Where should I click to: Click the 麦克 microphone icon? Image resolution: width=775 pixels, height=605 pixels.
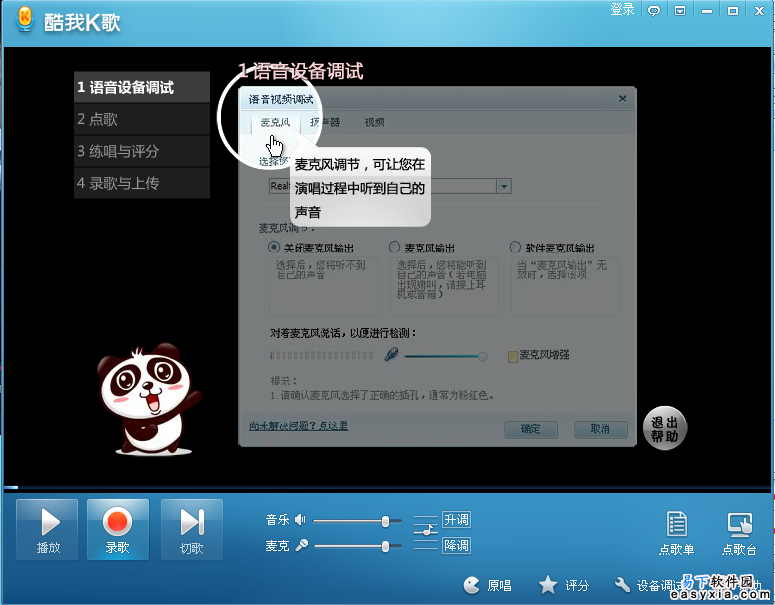click(301, 545)
